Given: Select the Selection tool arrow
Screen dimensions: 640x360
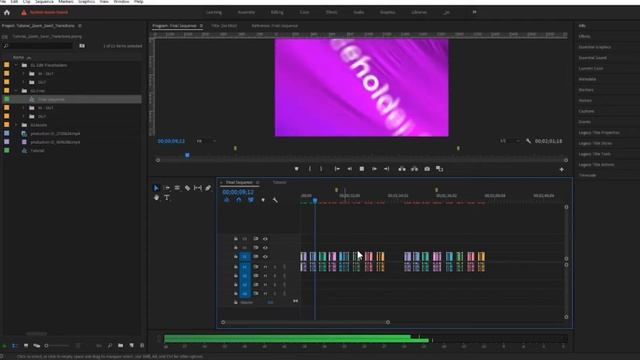Looking at the screenshot, I should click(156, 188).
